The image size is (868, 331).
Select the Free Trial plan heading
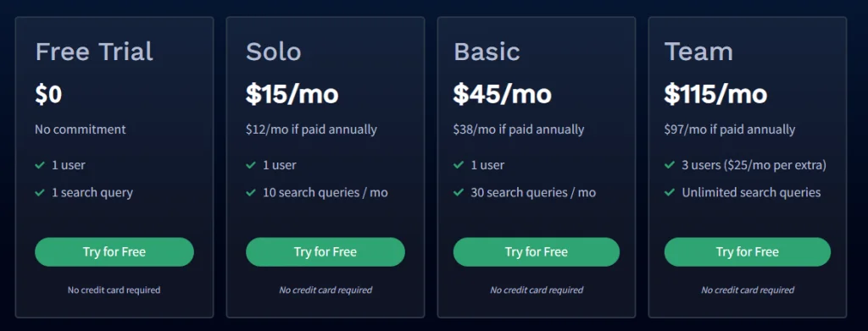coord(94,52)
